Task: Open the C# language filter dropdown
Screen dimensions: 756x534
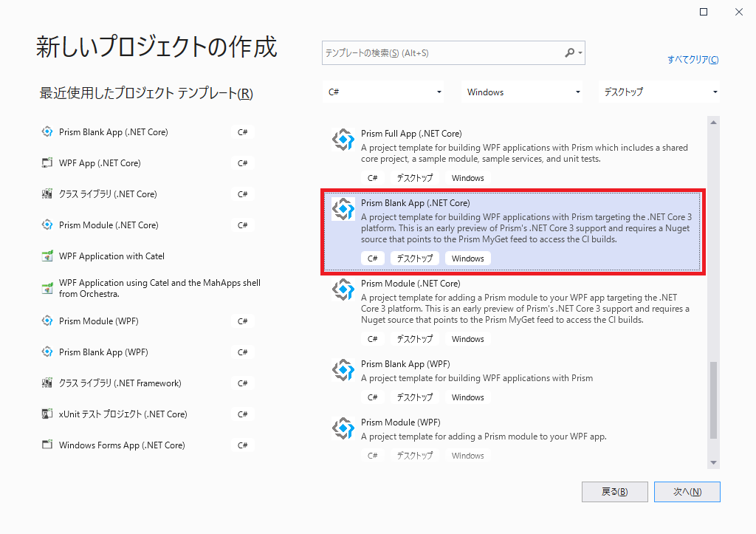Action: click(x=383, y=92)
